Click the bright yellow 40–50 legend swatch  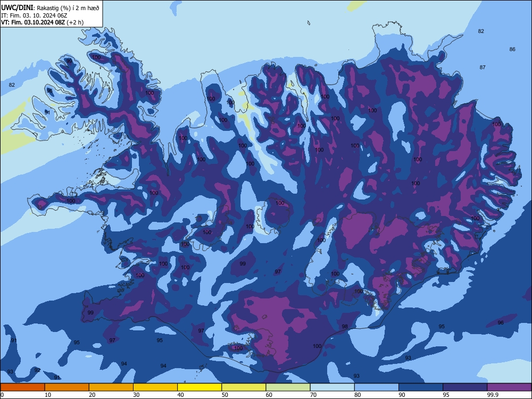coord(199,387)
